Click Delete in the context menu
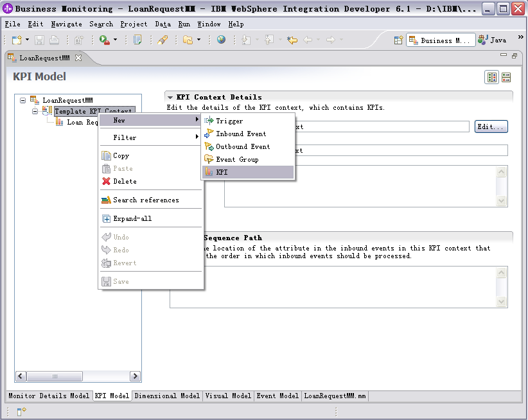 click(150, 181)
